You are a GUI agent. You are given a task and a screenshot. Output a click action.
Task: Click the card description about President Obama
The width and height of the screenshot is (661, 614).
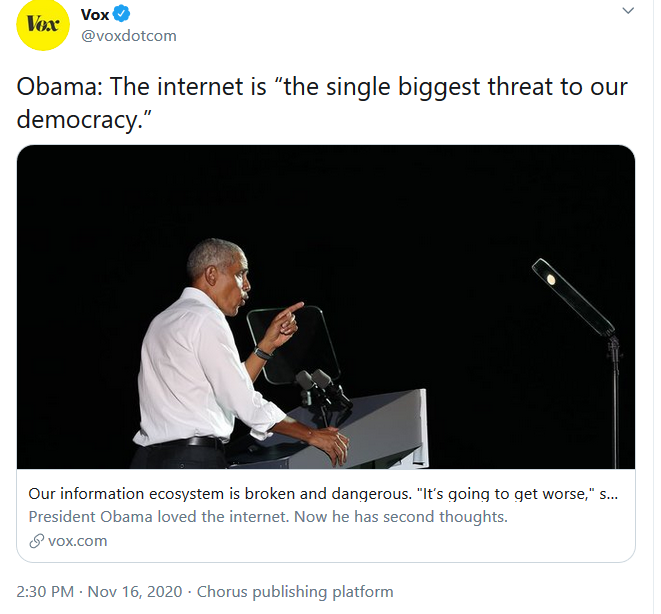[x=268, y=517]
